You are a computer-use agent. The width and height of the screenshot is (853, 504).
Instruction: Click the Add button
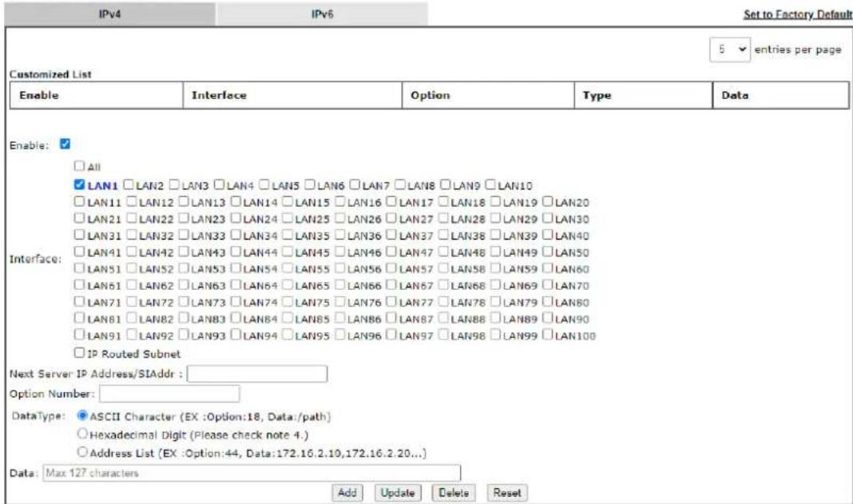click(347, 493)
